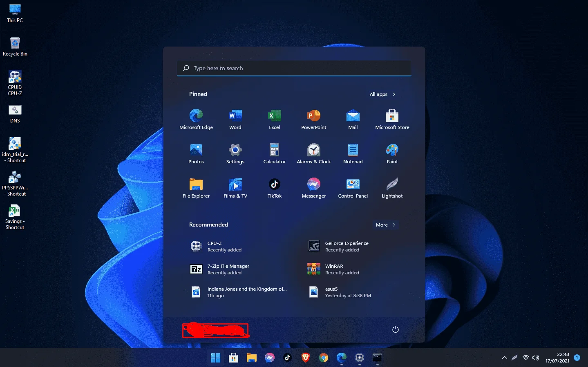Viewport: 588px width, 367px height.
Task: Open Microsoft Store from the Pinned grid
Action: tap(392, 119)
